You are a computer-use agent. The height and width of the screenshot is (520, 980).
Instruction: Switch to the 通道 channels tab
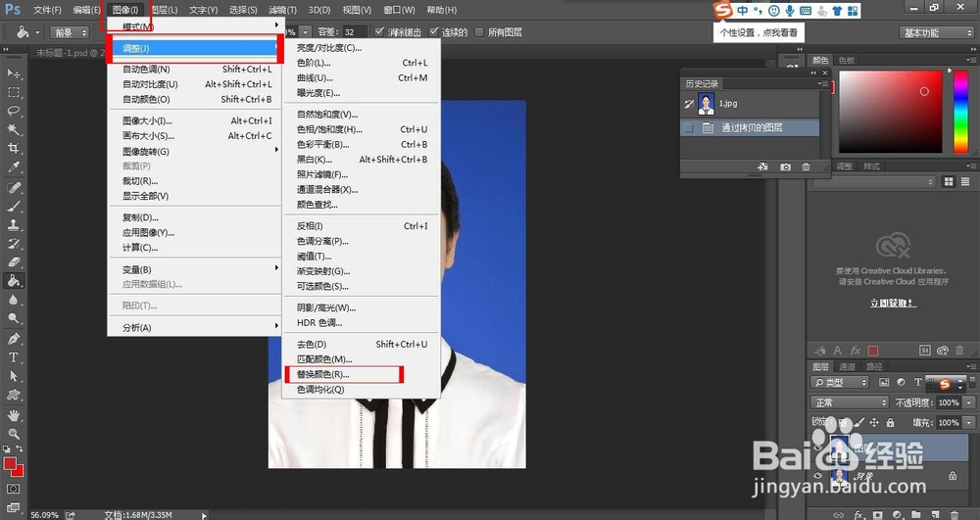point(847,367)
